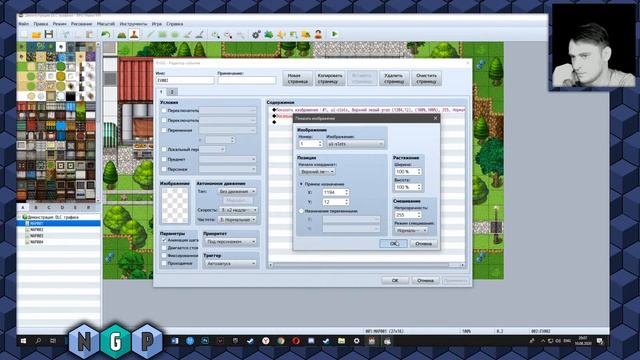Open the Инструменты menu
The image size is (640, 360).
pyautogui.click(x=133, y=24)
